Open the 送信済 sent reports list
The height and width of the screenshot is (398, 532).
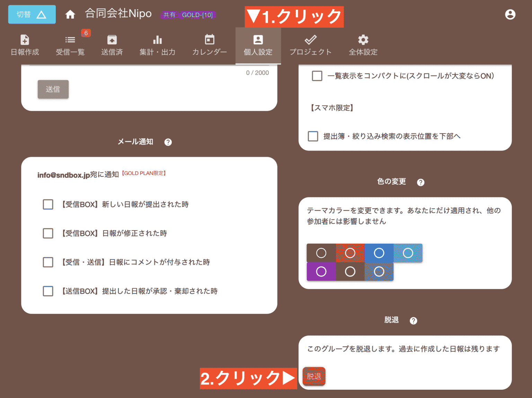tap(112, 45)
